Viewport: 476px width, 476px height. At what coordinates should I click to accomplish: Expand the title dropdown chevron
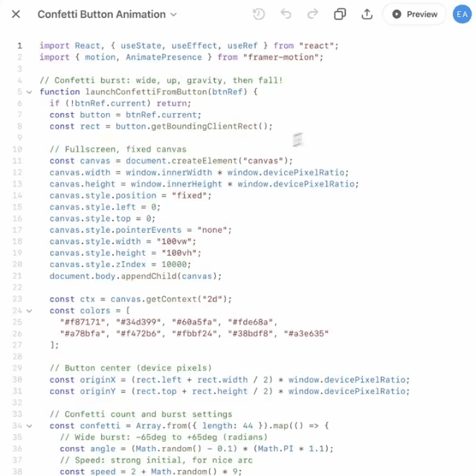174,14
